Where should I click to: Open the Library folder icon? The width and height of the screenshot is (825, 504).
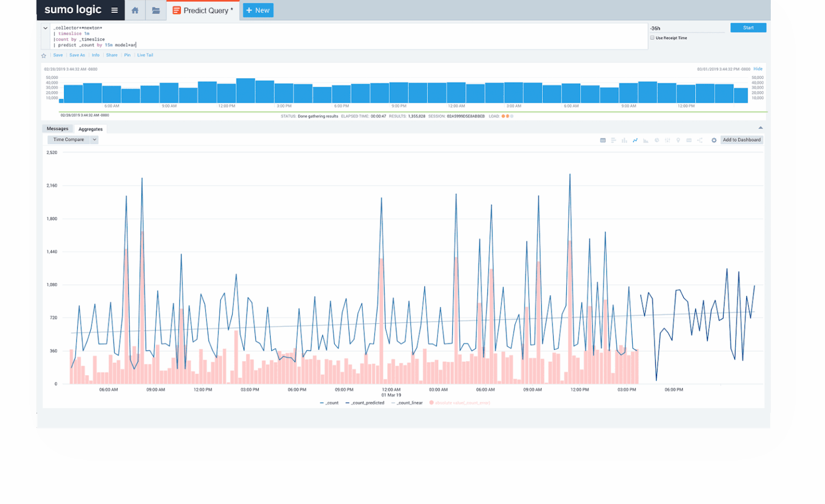click(156, 10)
